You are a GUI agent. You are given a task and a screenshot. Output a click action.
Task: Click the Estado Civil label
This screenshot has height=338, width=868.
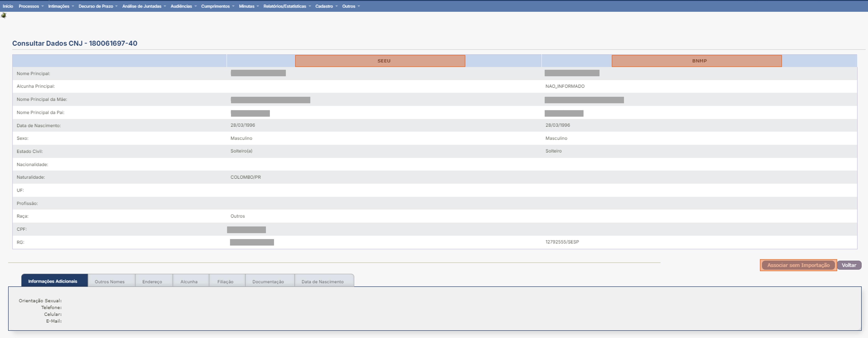tap(30, 151)
